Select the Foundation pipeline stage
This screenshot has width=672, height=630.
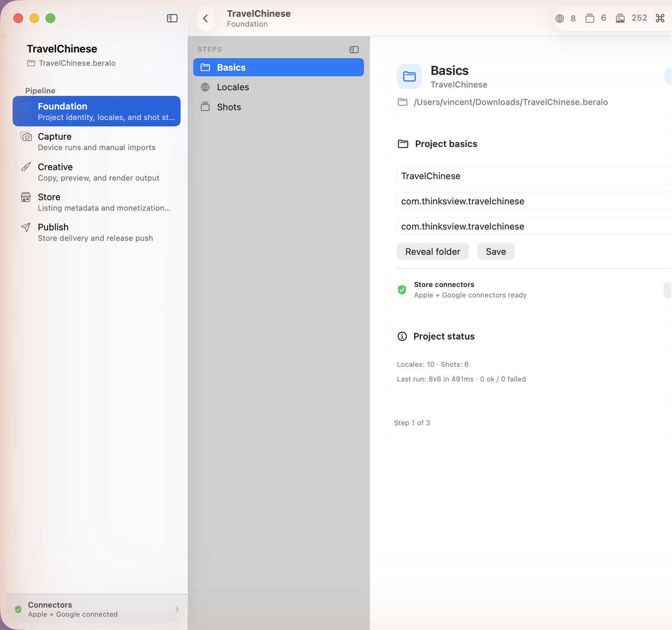[97, 111]
